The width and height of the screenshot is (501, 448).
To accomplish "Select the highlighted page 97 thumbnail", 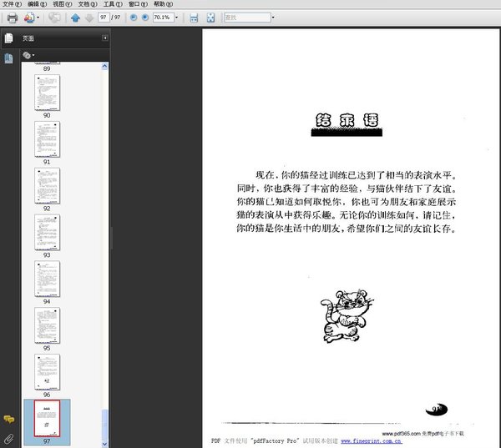I will (x=47, y=419).
